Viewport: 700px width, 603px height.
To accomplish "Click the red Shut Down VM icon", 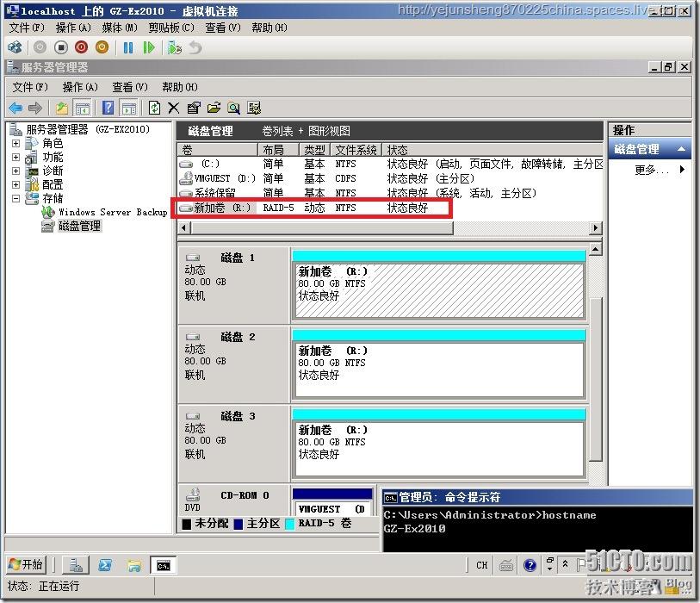I will [81, 47].
